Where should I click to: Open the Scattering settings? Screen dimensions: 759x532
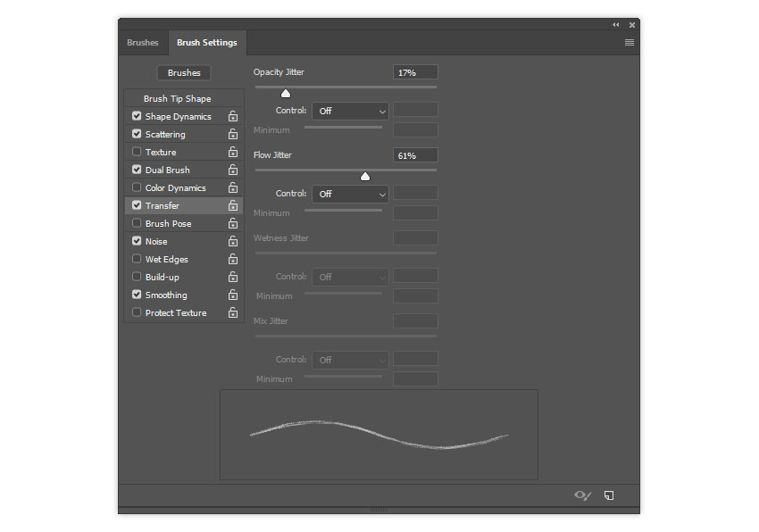[x=165, y=135]
